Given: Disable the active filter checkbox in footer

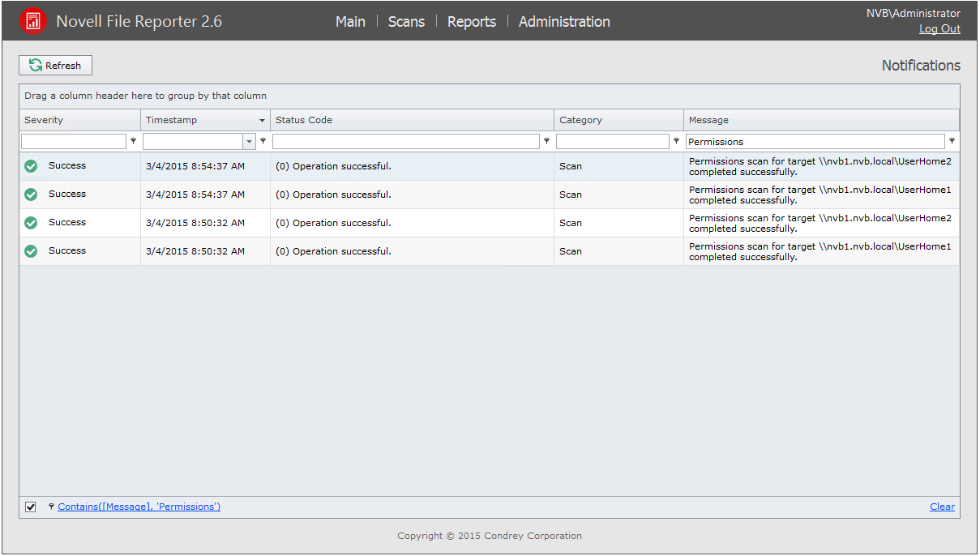Looking at the screenshot, I should click(x=31, y=507).
